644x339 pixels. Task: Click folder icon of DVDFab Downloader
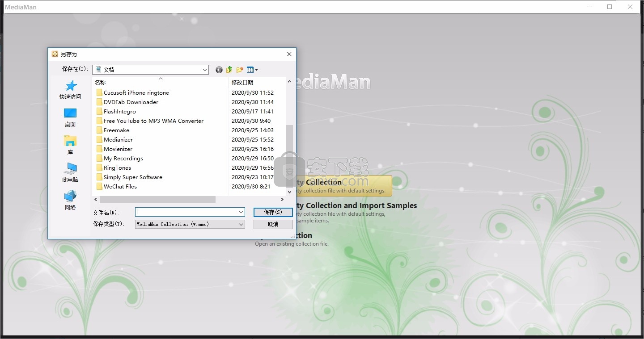99,102
